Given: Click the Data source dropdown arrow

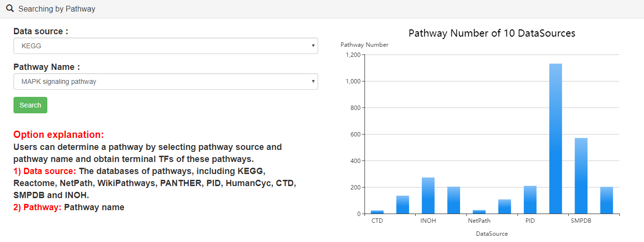Looking at the screenshot, I should [313, 46].
